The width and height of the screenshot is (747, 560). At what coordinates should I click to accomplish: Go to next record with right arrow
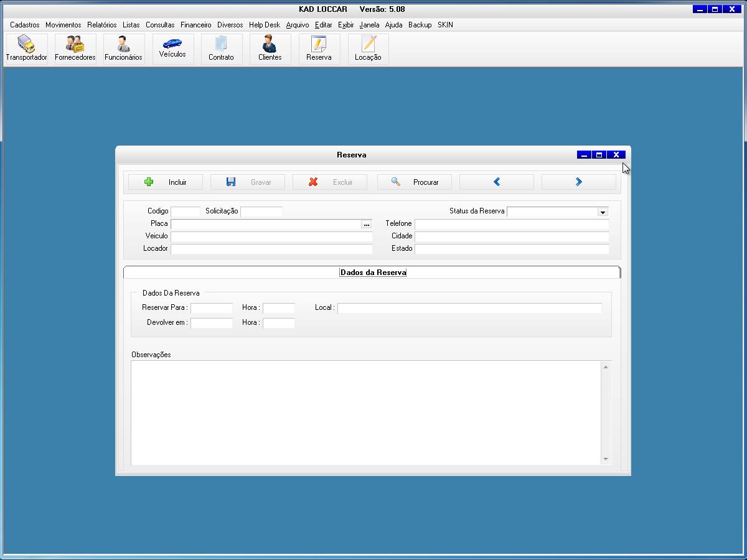click(x=579, y=182)
